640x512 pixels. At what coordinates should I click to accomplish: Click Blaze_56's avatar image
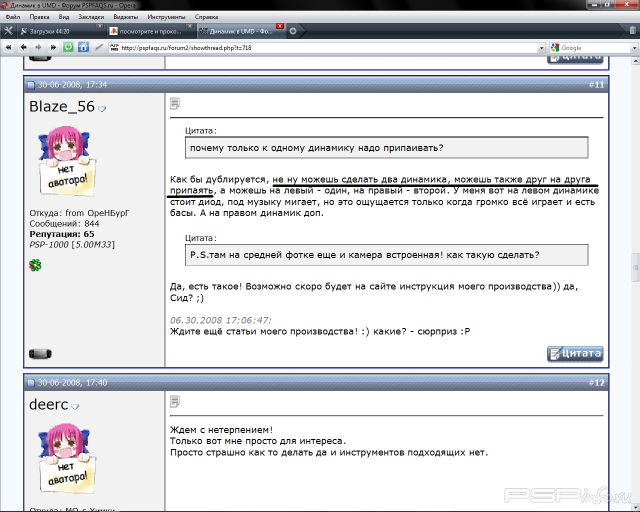[x=67, y=160]
